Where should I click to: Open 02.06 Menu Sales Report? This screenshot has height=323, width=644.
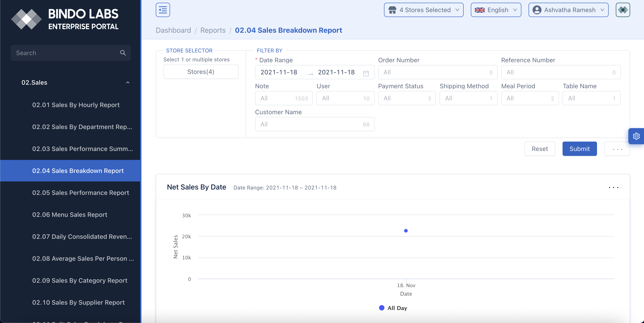point(70,214)
